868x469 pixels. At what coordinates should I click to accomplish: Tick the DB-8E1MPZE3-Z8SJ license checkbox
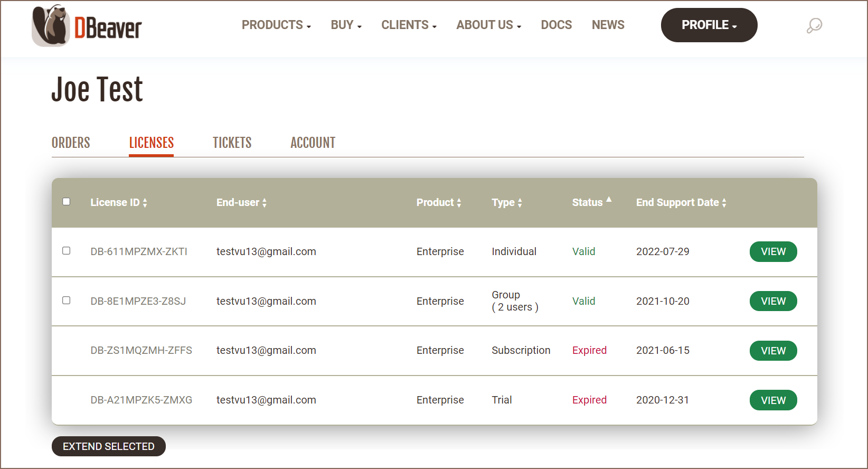67,301
